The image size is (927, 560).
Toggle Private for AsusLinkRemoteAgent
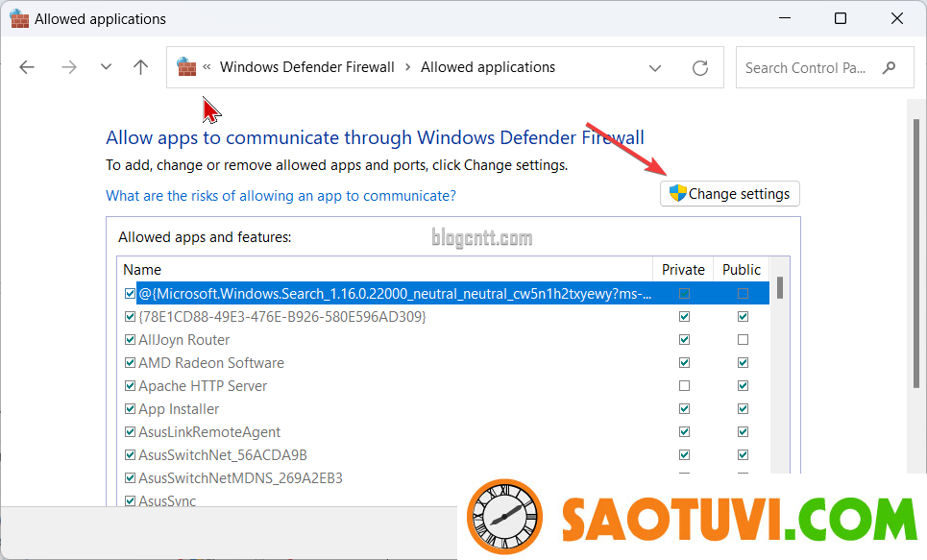[685, 431]
